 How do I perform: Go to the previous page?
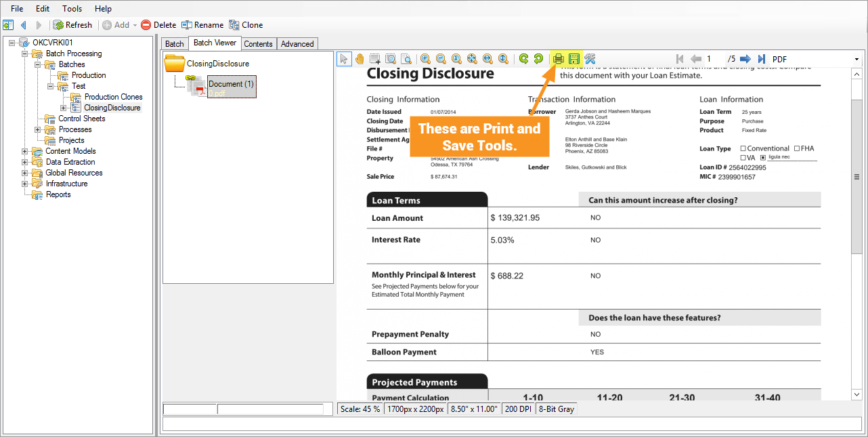[x=695, y=59]
